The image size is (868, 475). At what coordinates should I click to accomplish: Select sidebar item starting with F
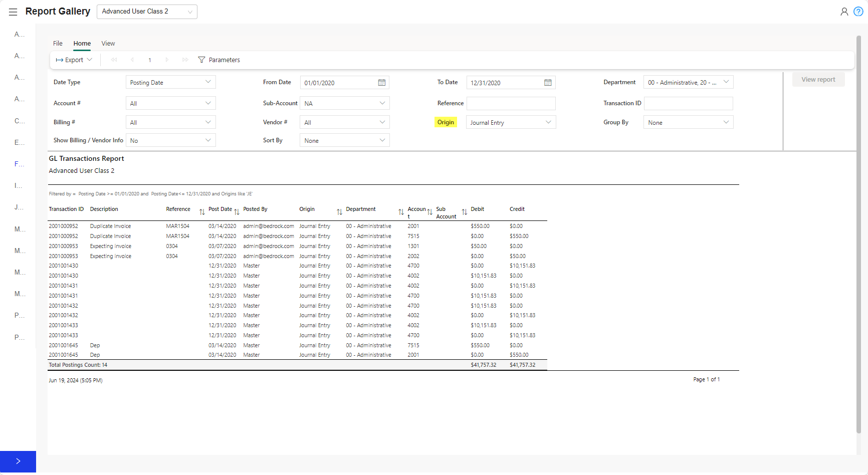tap(19, 164)
